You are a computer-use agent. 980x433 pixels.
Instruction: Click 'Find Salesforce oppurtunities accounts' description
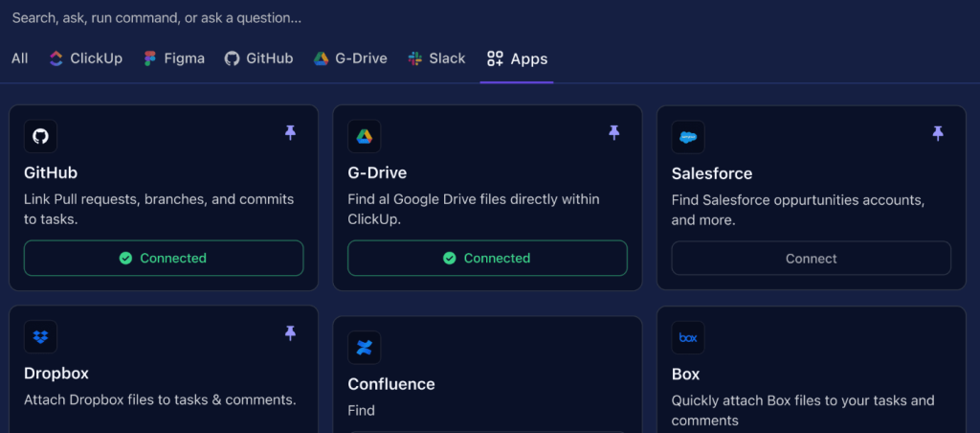[x=798, y=210]
